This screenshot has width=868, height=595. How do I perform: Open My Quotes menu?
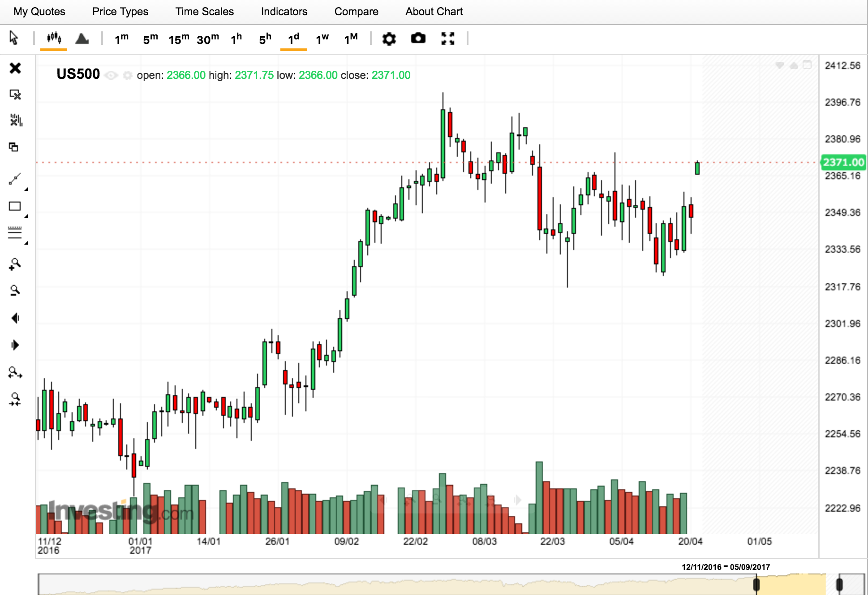[39, 12]
